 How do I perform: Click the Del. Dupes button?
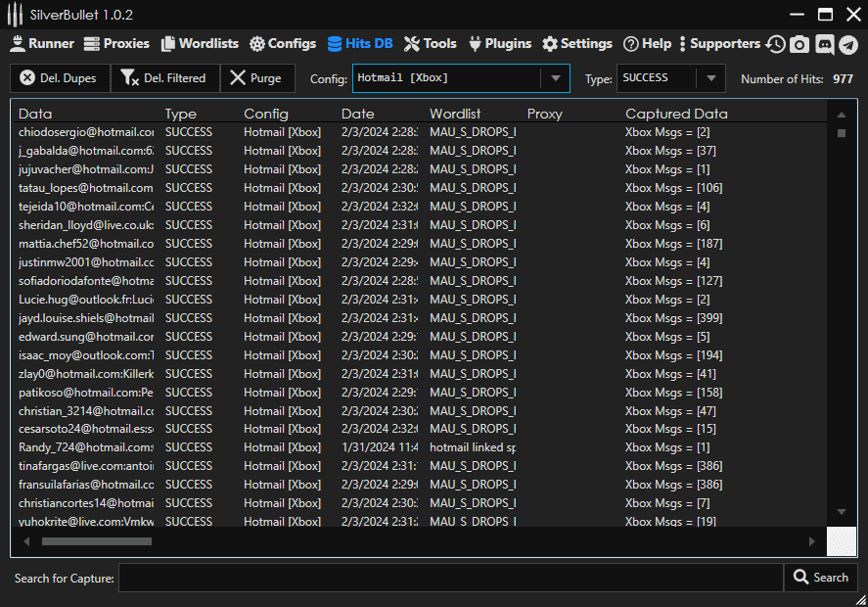click(60, 78)
